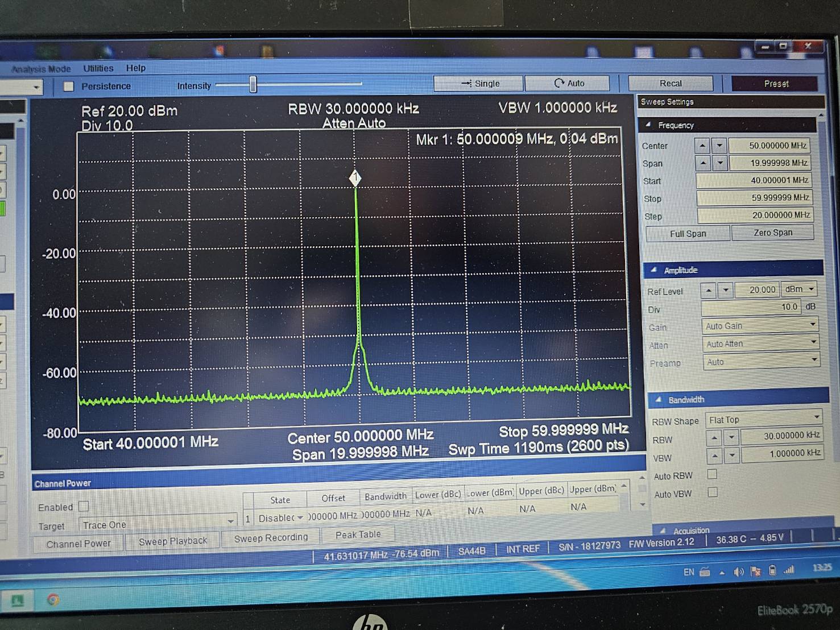This screenshot has height=630, width=840.
Task: Switch to the Sweep Recording tab
Action: pos(271,537)
